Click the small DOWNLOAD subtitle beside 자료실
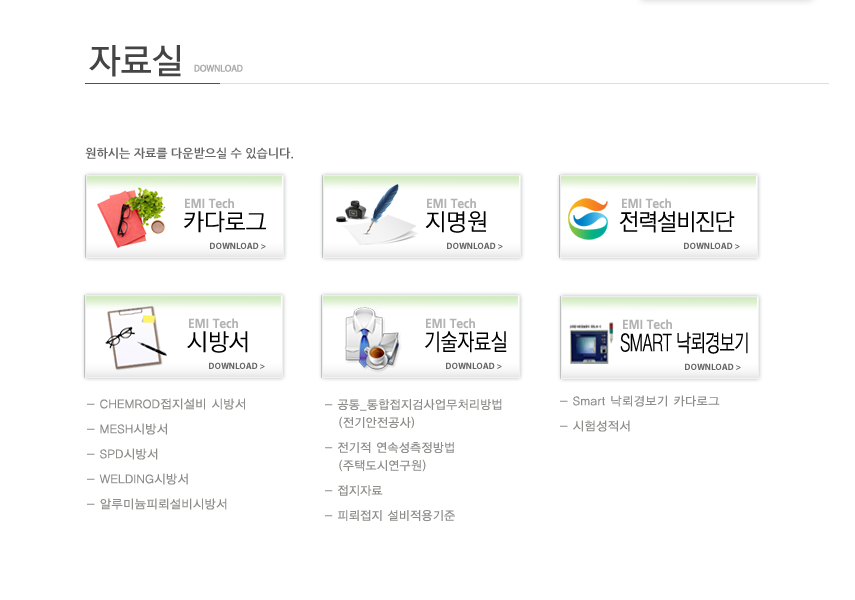 (x=218, y=69)
